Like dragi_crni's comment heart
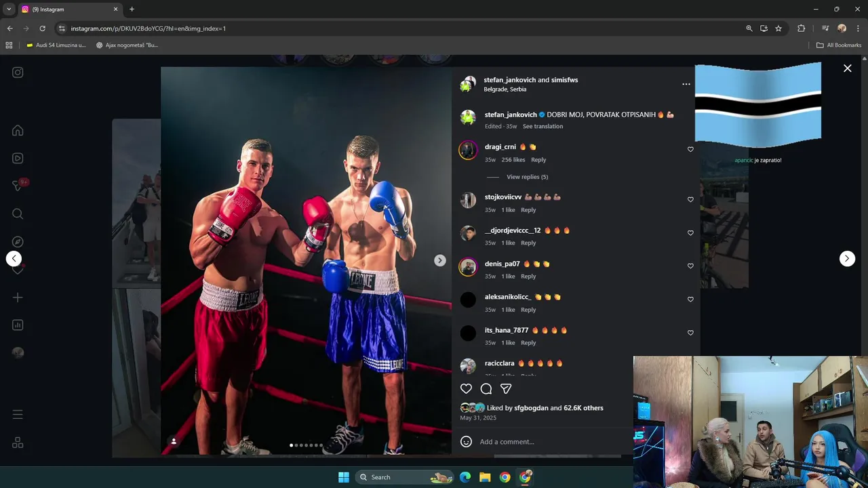 (690, 149)
